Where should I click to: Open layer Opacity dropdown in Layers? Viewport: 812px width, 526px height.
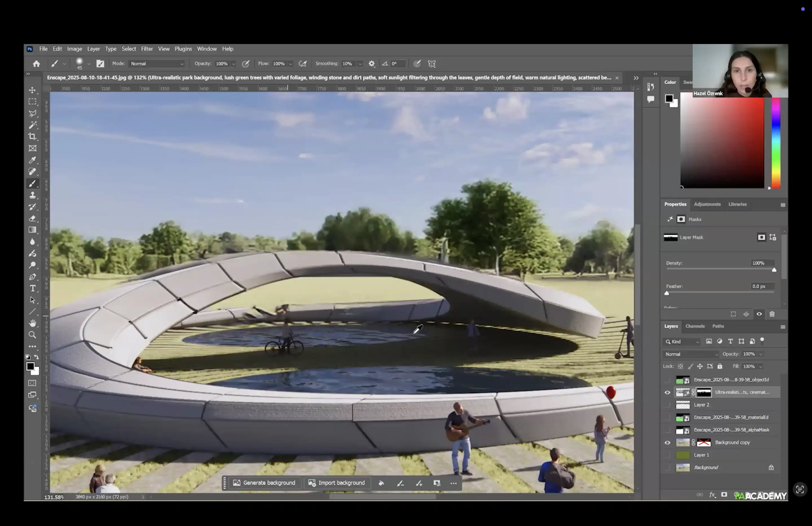pyautogui.click(x=760, y=354)
